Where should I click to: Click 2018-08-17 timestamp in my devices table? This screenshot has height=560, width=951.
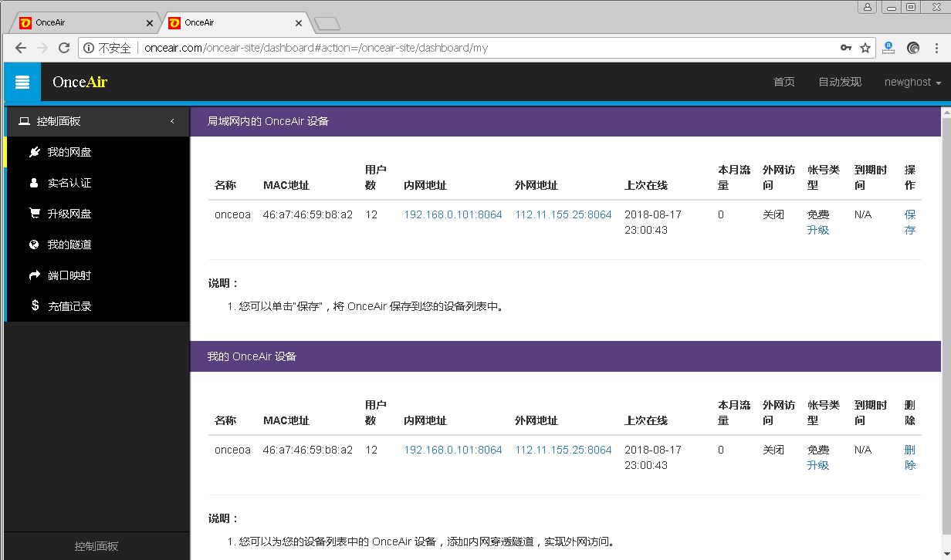click(x=653, y=457)
